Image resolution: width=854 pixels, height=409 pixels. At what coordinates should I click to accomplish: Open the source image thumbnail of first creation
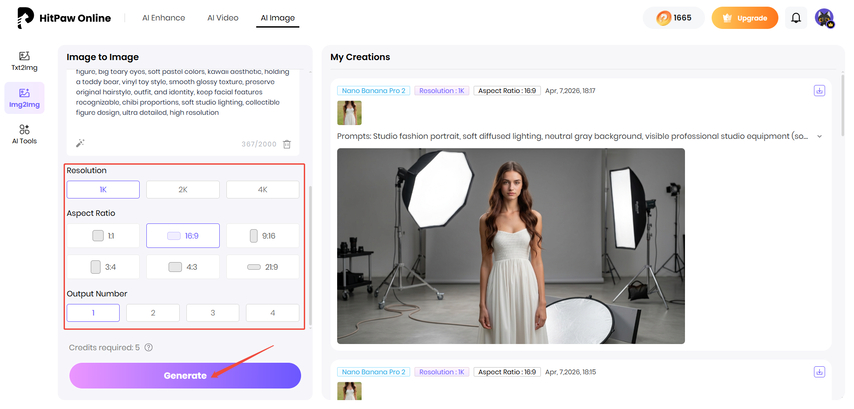(x=349, y=113)
